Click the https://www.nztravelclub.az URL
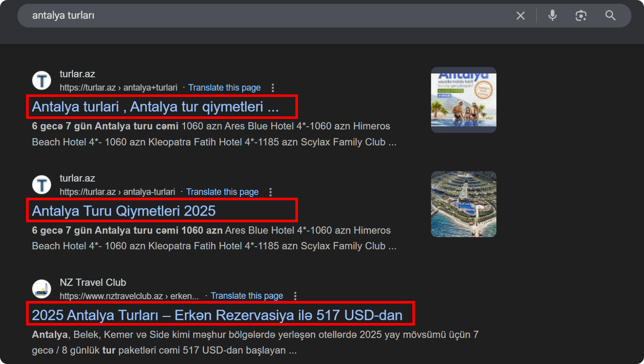Image resolution: width=644 pixels, height=364 pixels. tap(129, 296)
